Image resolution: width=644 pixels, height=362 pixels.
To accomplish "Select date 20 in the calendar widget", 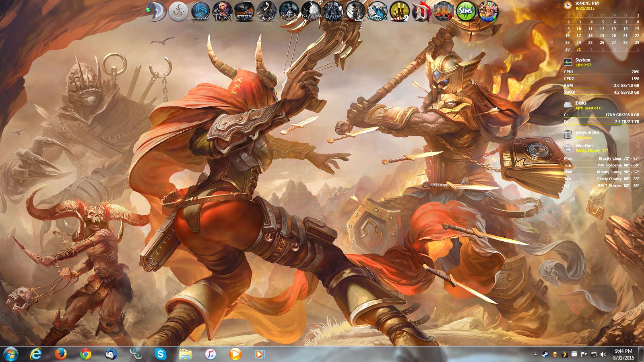I will click(x=613, y=35).
